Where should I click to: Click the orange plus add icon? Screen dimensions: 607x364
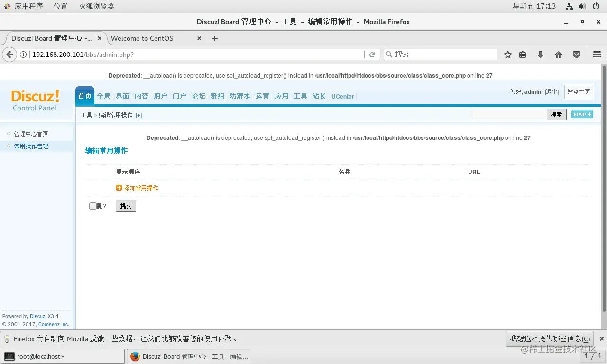tap(119, 188)
